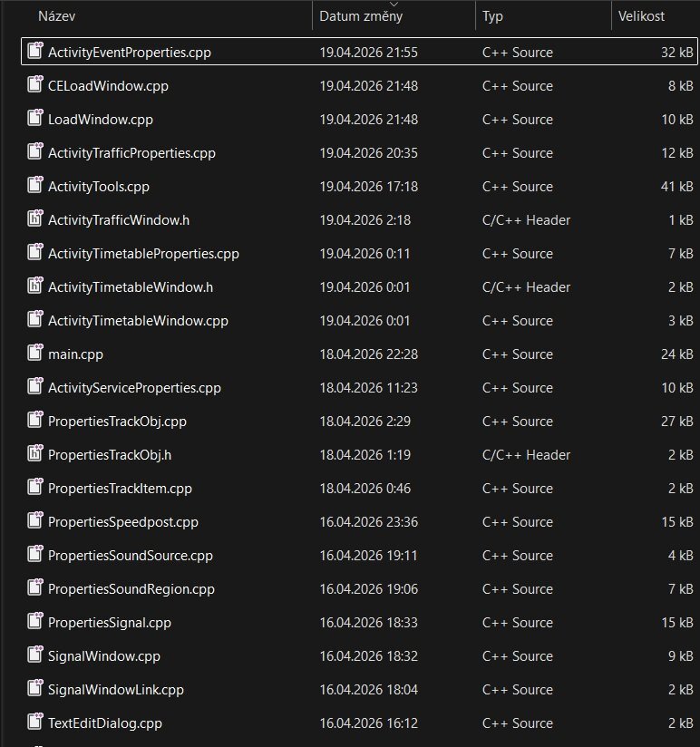The height and width of the screenshot is (747, 700).
Task: Sort files by the Název column
Action: pos(57,16)
